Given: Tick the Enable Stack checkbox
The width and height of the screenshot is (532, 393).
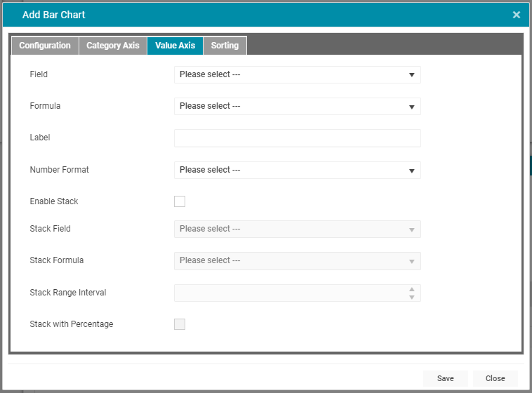Looking at the screenshot, I should coord(180,201).
